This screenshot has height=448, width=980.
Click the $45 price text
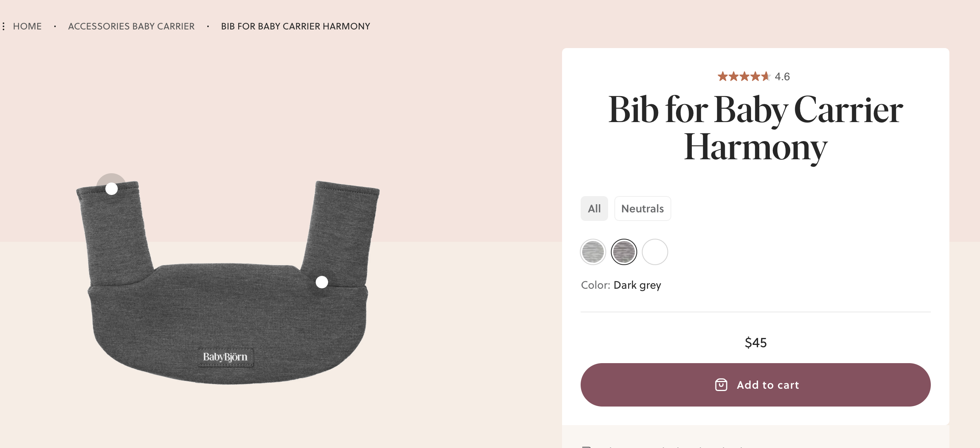click(x=756, y=343)
